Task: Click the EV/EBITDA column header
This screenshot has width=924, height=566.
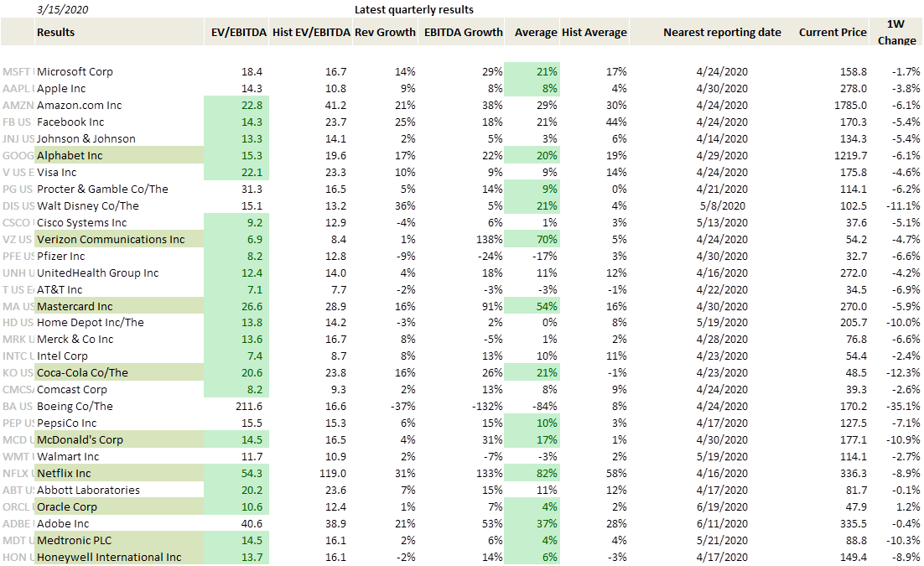Action: tap(239, 33)
